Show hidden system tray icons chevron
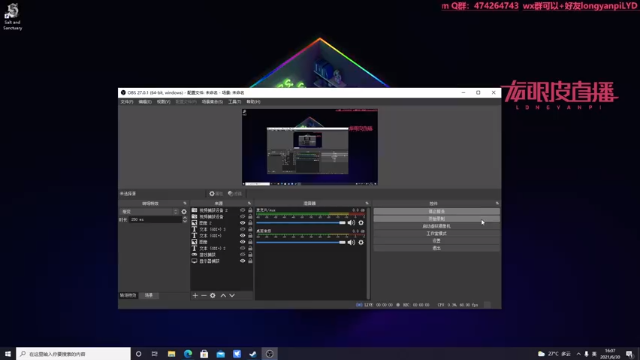This screenshot has height=360, width=640. point(578,354)
